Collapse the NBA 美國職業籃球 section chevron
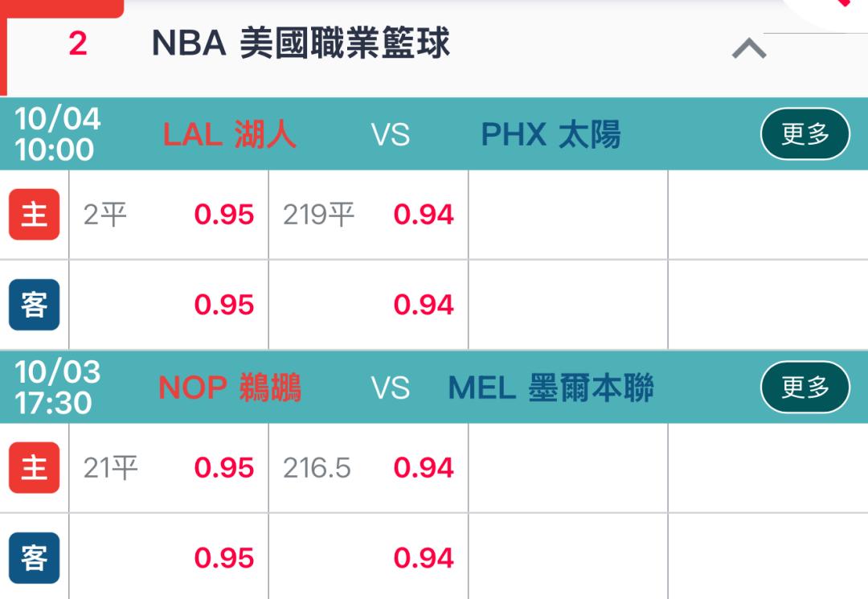Viewport: 868px width, 599px height. pos(749,50)
